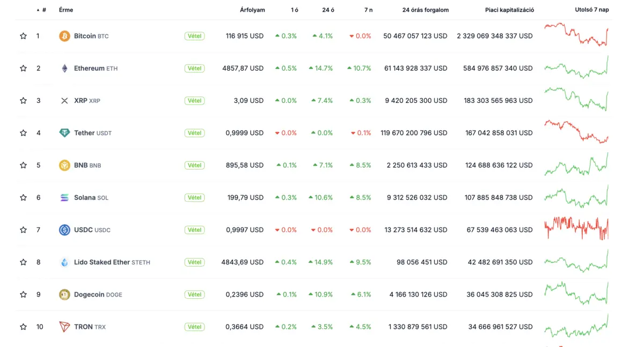The image size is (644, 347).
Task: Sort by 24 órás forgalom header
Action: (x=425, y=10)
